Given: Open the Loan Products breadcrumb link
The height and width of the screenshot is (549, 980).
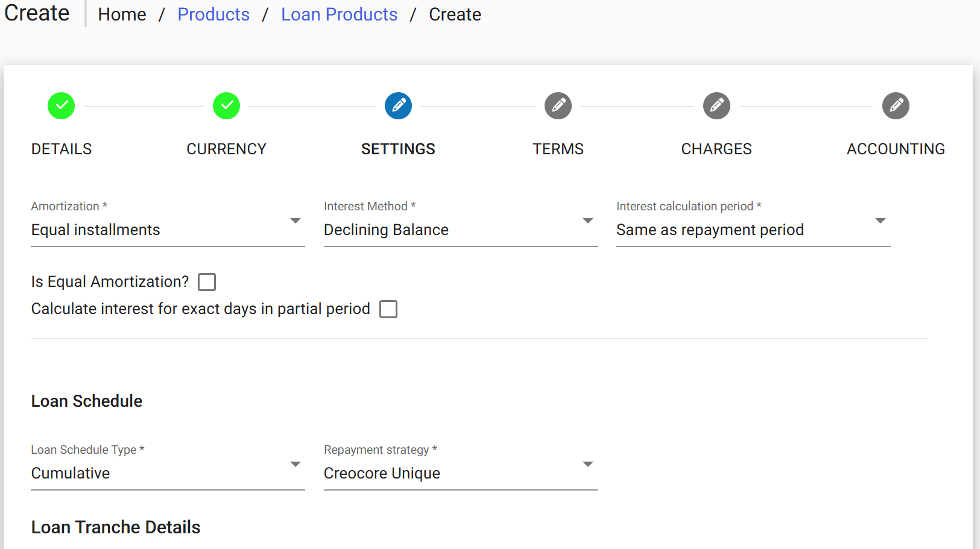Looking at the screenshot, I should tap(340, 14).
